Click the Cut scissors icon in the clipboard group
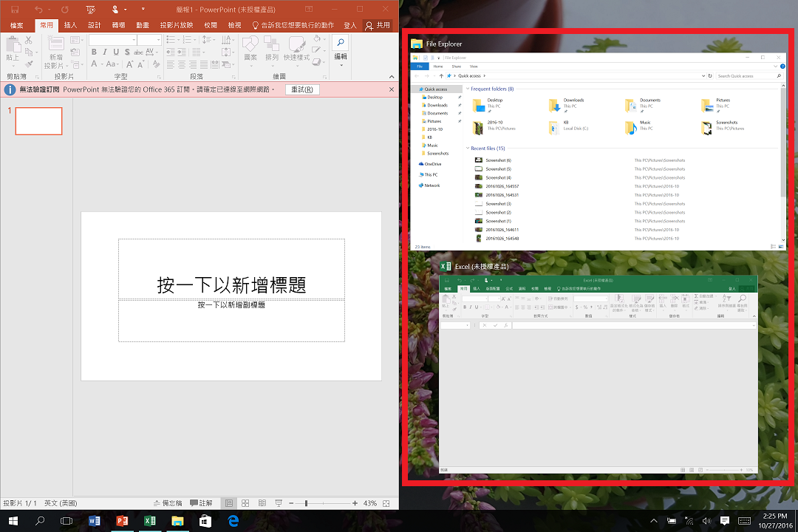The image size is (798, 532). [29, 40]
